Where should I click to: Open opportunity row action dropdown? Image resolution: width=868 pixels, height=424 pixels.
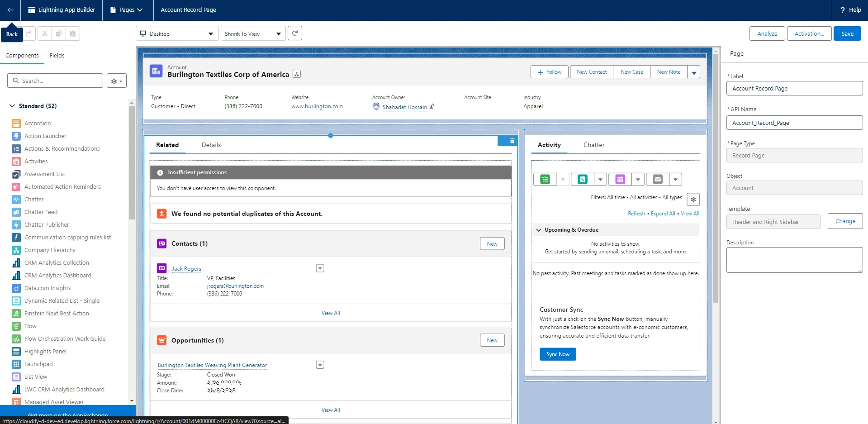[x=320, y=365]
